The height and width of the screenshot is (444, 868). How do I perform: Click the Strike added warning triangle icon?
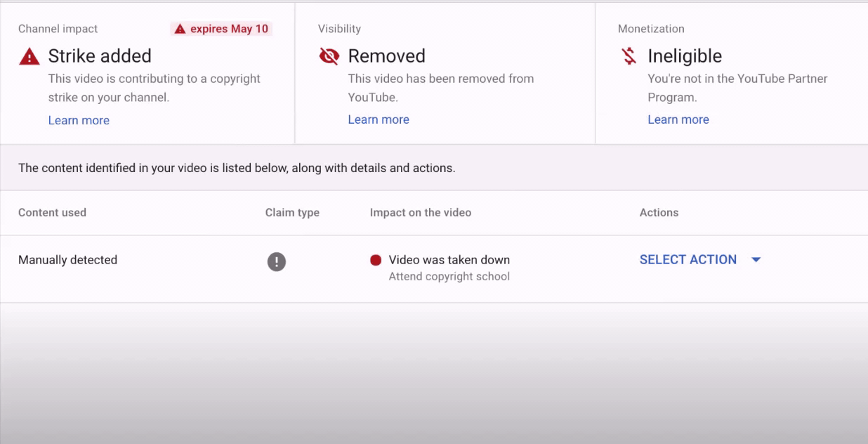tap(29, 56)
